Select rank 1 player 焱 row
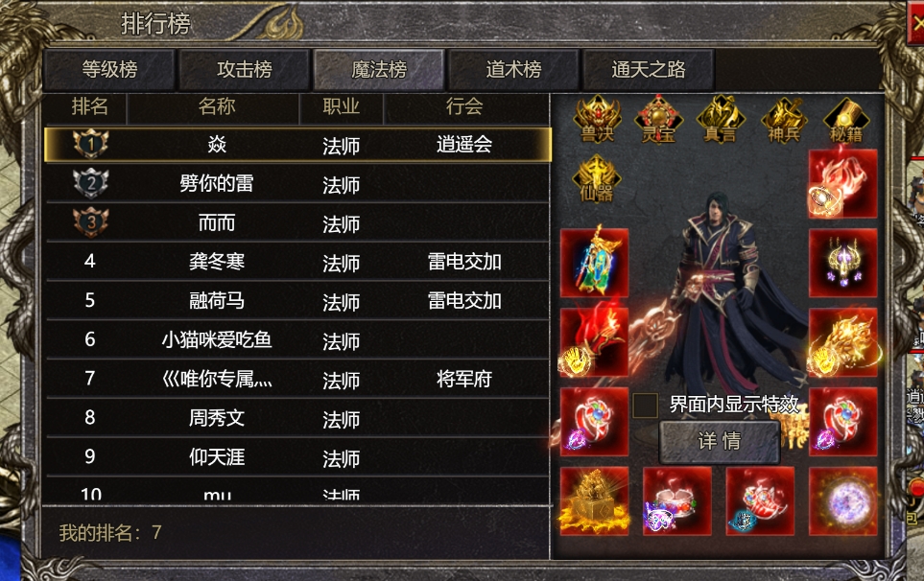 tap(298, 144)
